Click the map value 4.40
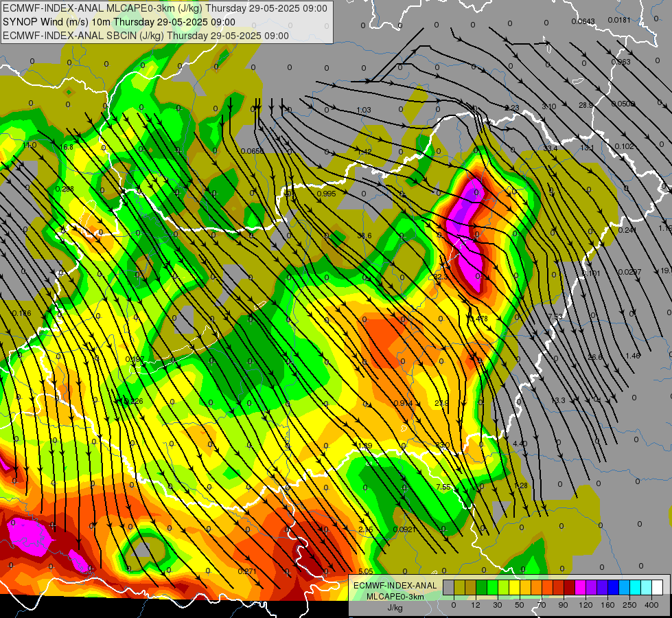This screenshot has width=672, height=618. click(520, 444)
